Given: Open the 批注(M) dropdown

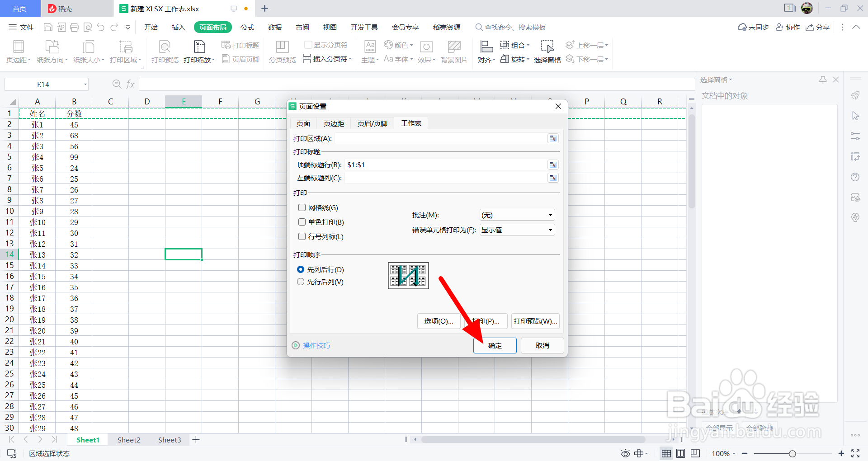Looking at the screenshot, I should point(517,215).
